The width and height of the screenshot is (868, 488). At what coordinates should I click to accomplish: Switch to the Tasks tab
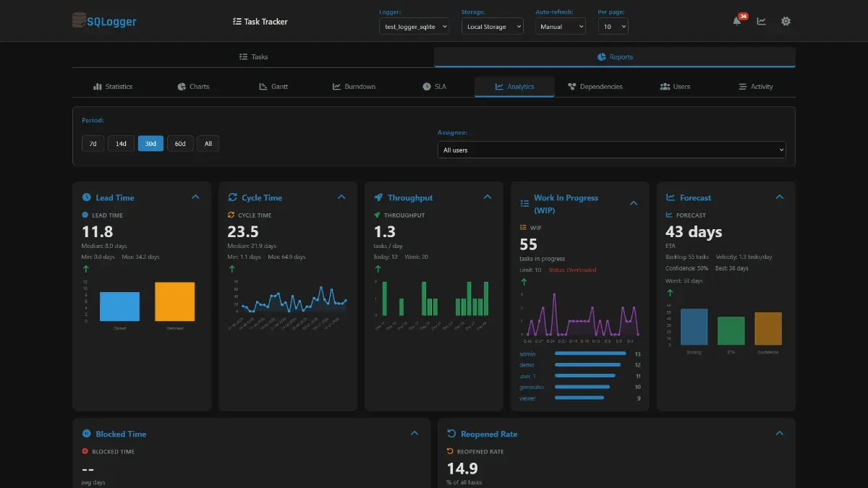[253, 56]
